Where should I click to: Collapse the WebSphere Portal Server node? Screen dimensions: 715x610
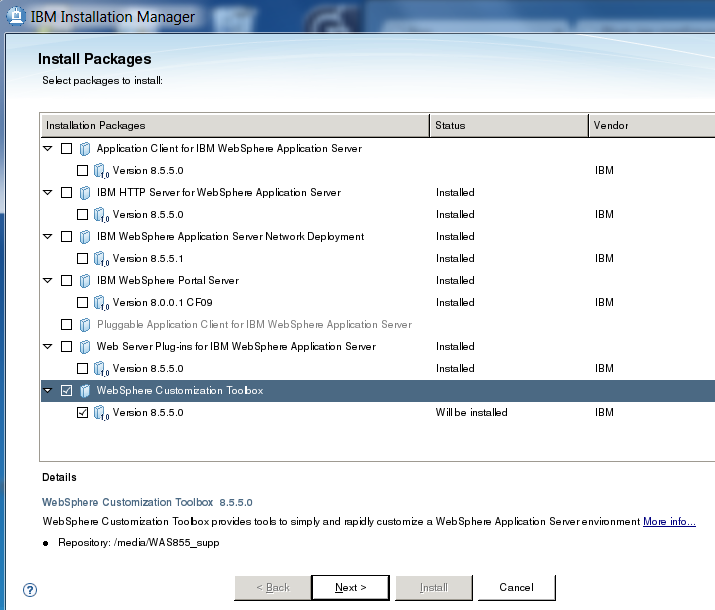pos(47,280)
